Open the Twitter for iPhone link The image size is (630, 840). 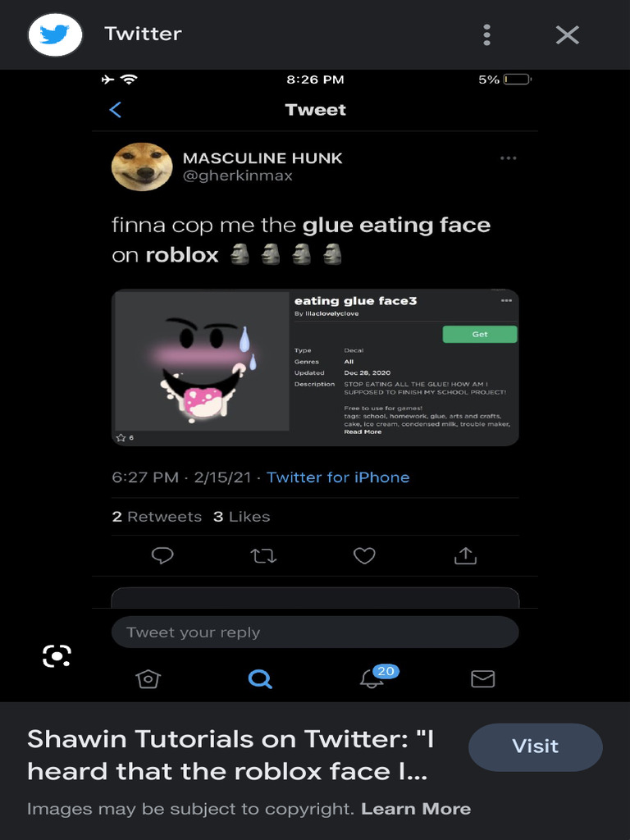pyautogui.click(x=338, y=477)
